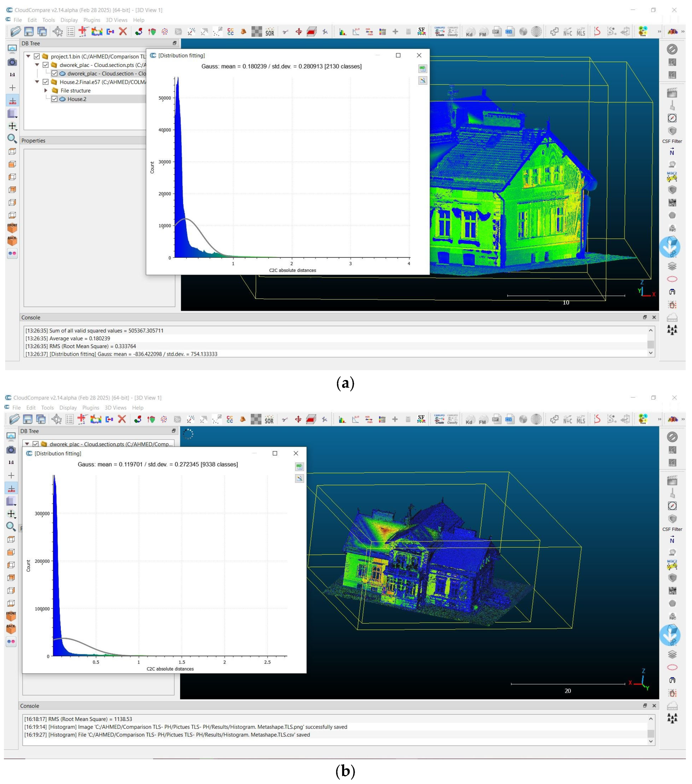Viewport: 692px width, 784px height.
Task: Select the CSF Filter plugin icon in screenshot (a)
Action: (672, 131)
